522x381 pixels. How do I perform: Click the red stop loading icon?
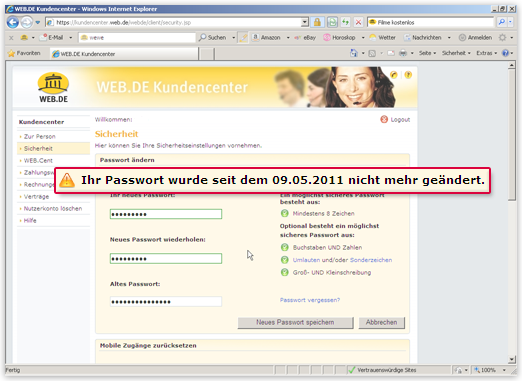(358, 22)
